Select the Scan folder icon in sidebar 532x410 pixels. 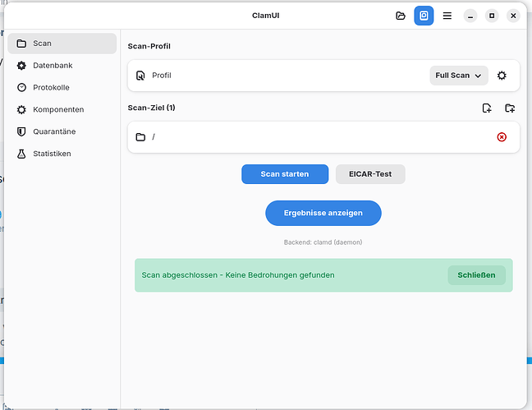(x=21, y=43)
